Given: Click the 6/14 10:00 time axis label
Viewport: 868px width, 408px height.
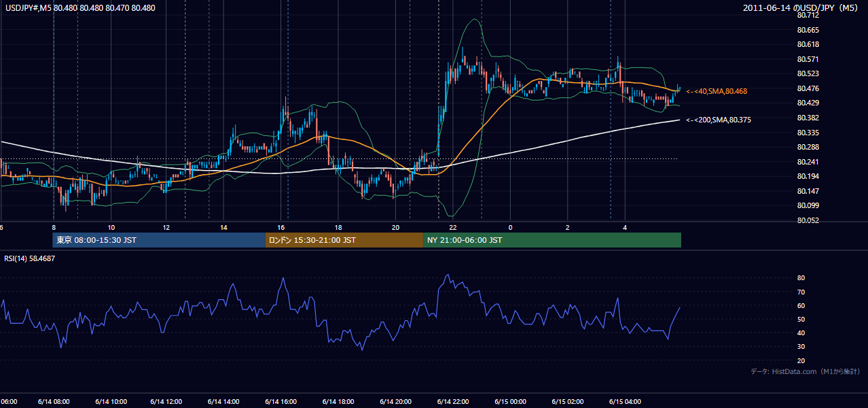Looking at the screenshot, I should pyautogui.click(x=111, y=402).
